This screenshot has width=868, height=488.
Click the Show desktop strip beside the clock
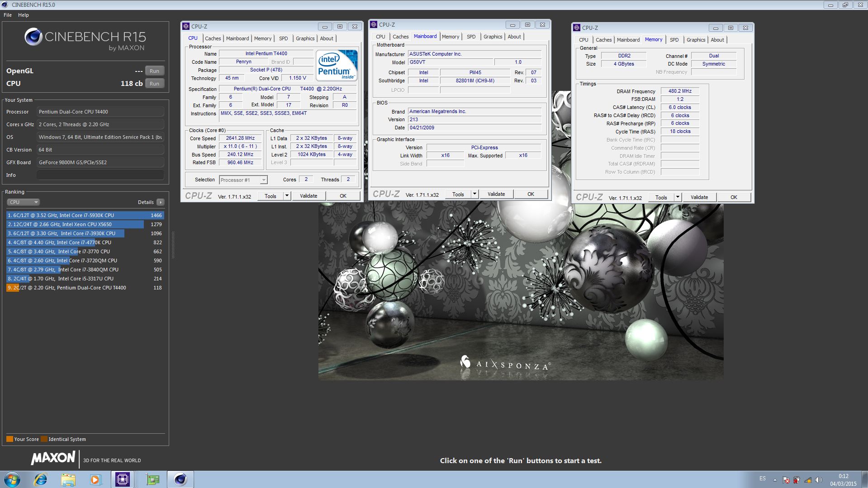point(864,479)
